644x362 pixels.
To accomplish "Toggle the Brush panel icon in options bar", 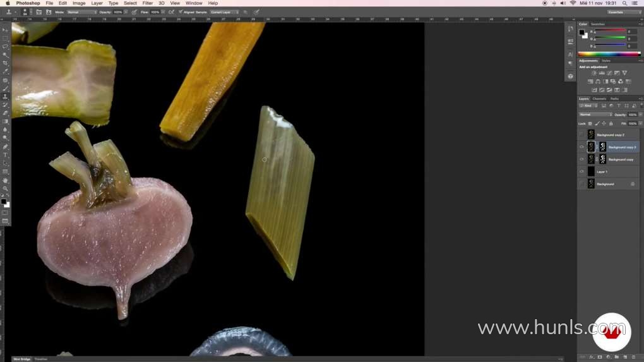I will 39,13.
